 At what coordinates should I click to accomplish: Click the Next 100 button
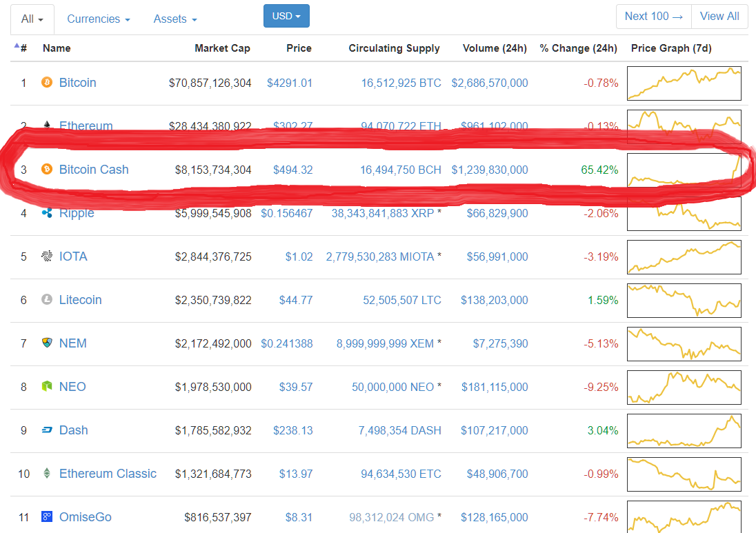653,15
